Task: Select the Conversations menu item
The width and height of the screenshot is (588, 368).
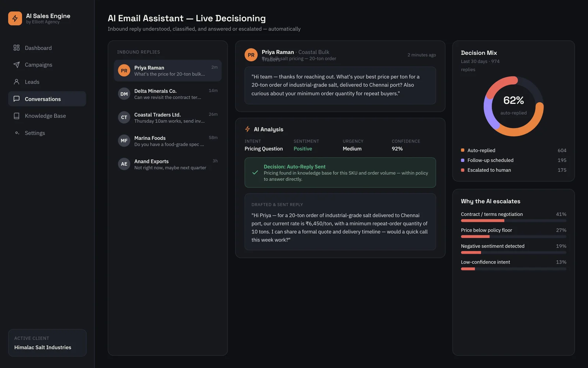Action: pyautogui.click(x=47, y=99)
